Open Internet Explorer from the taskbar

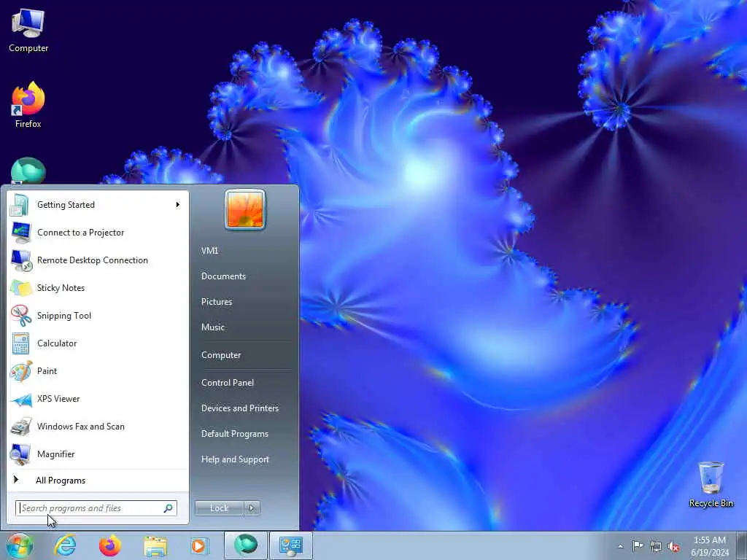coord(65,545)
